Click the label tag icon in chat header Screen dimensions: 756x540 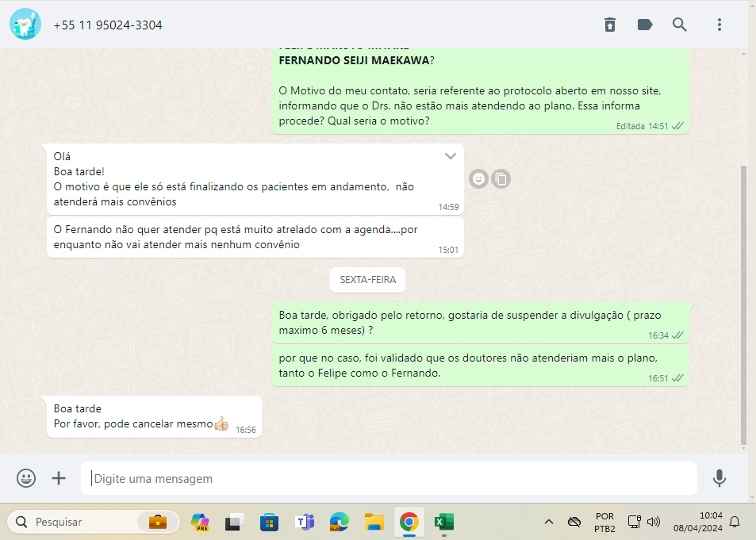coord(645,25)
